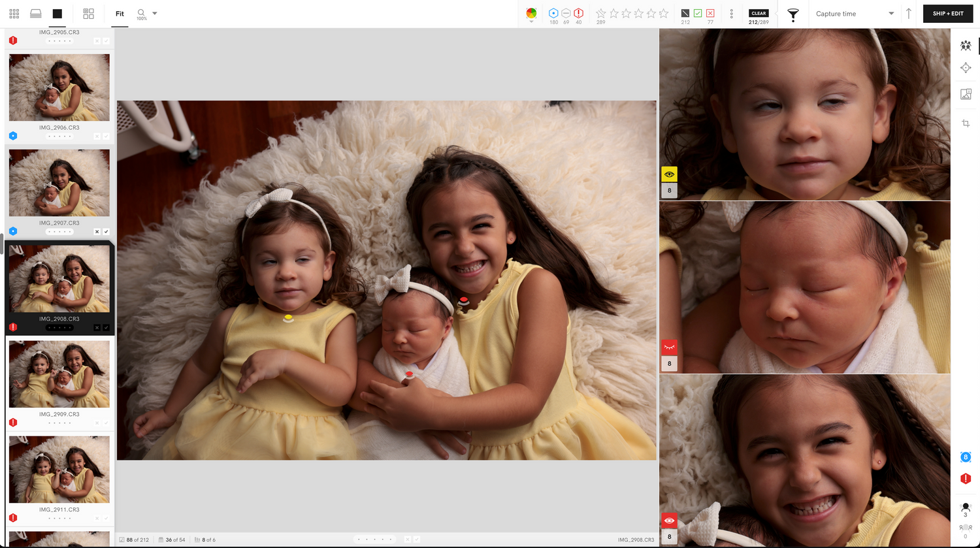Set the bottom bar star rating dots

pos(374,540)
